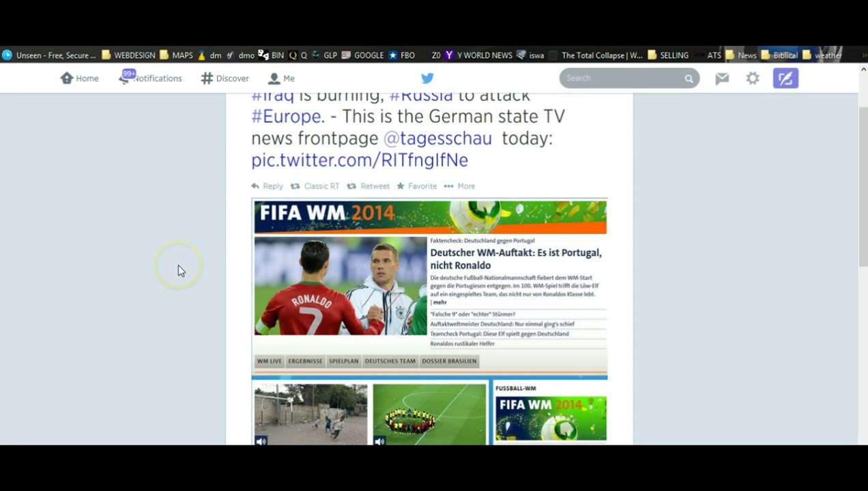Click the "mehr" link in the article image
This screenshot has height=491, width=868.
(440, 302)
